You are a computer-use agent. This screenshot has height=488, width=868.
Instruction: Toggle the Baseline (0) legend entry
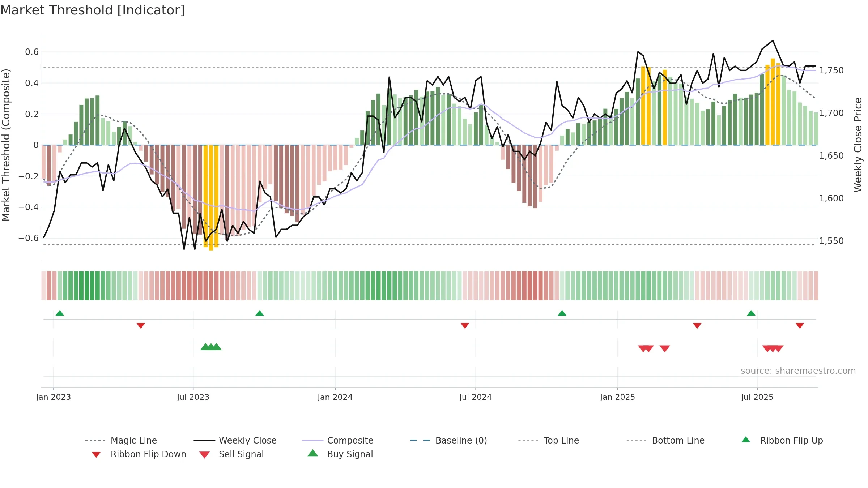(x=448, y=440)
